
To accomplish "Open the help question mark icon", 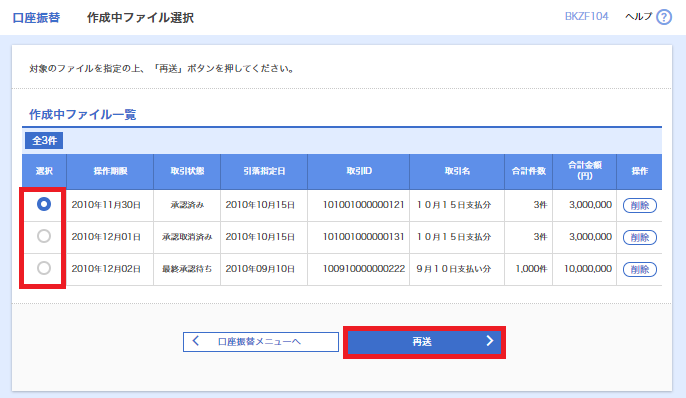I will [x=664, y=17].
